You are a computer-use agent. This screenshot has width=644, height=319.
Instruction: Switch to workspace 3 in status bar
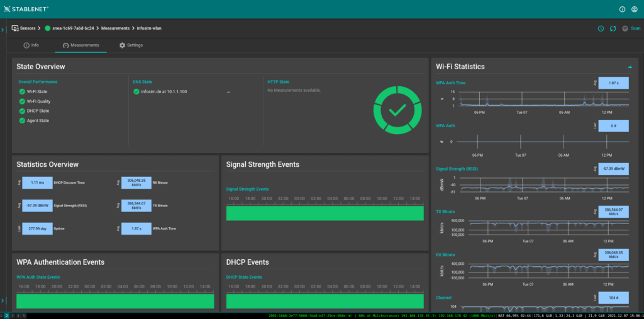click(13, 316)
